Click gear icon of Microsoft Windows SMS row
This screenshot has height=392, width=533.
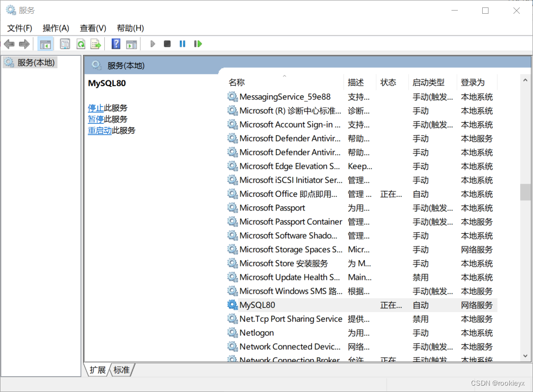tap(232, 291)
